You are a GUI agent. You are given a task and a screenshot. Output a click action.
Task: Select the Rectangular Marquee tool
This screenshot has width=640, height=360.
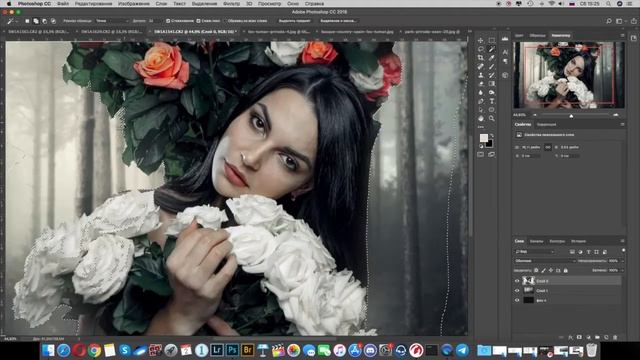(492, 40)
